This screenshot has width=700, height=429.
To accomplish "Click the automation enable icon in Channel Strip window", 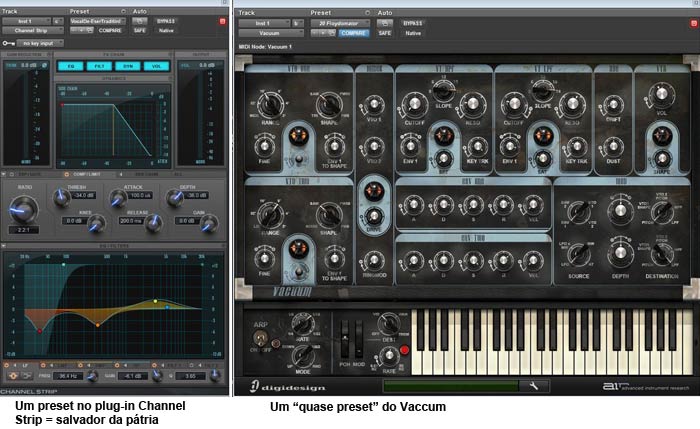I will (140, 21).
